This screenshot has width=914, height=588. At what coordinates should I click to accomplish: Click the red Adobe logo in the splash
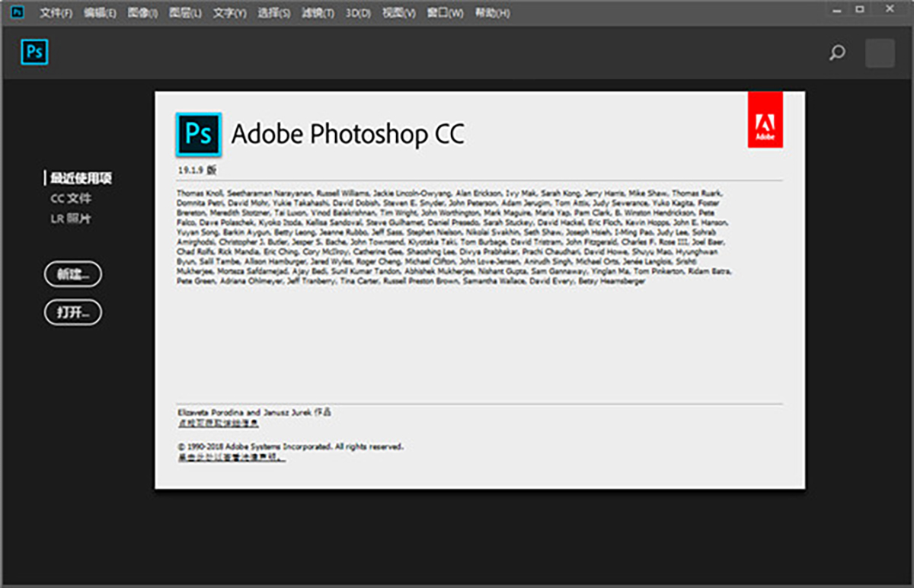point(765,120)
